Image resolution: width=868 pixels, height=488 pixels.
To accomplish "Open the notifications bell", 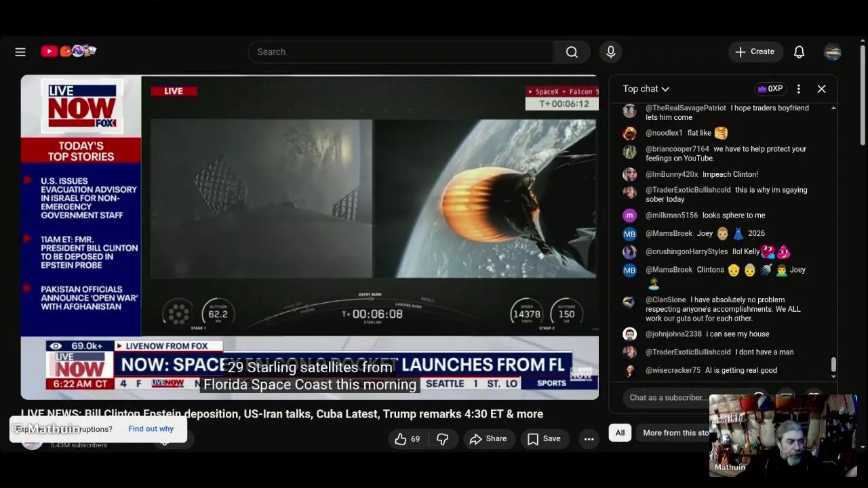I will pyautogui.click(x=799, y=52).
